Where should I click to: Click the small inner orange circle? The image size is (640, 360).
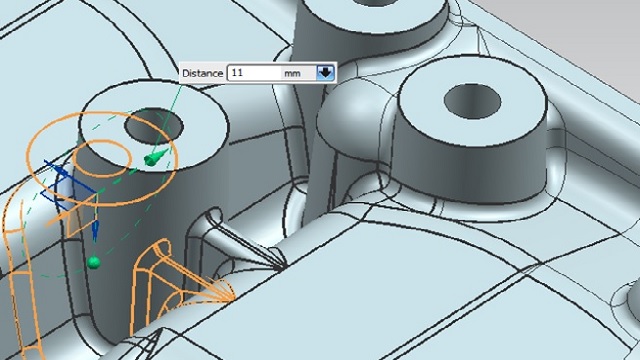[x=102, y=157]
